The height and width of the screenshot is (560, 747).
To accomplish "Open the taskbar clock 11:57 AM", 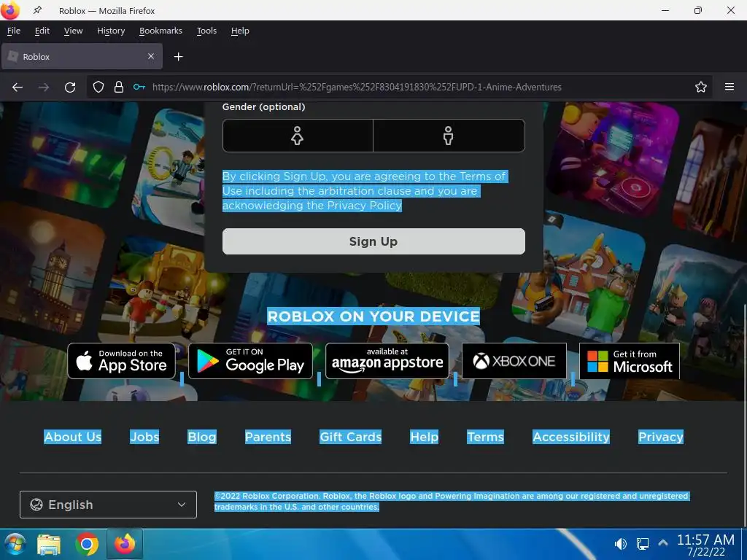I will point(706,545).
